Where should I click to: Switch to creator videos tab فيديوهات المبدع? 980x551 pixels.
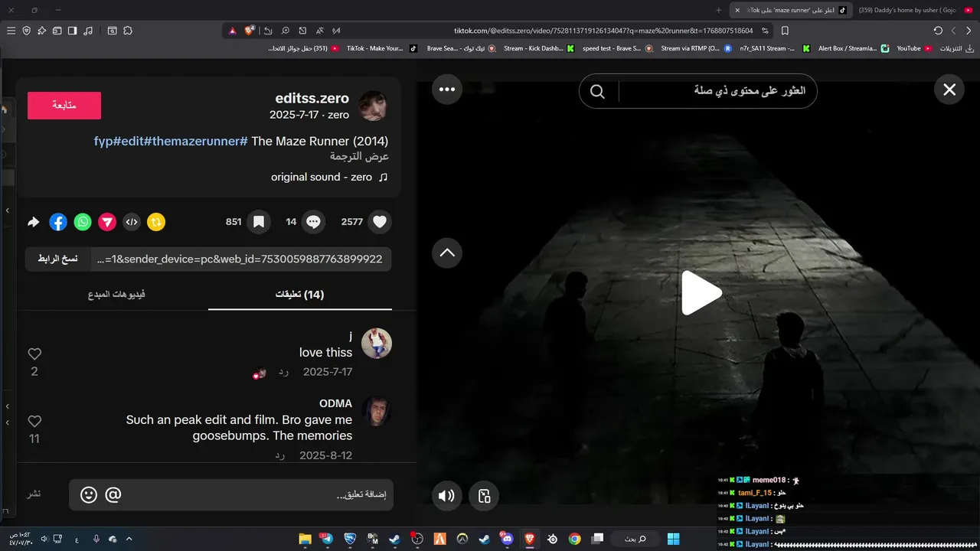click(116, 295)
